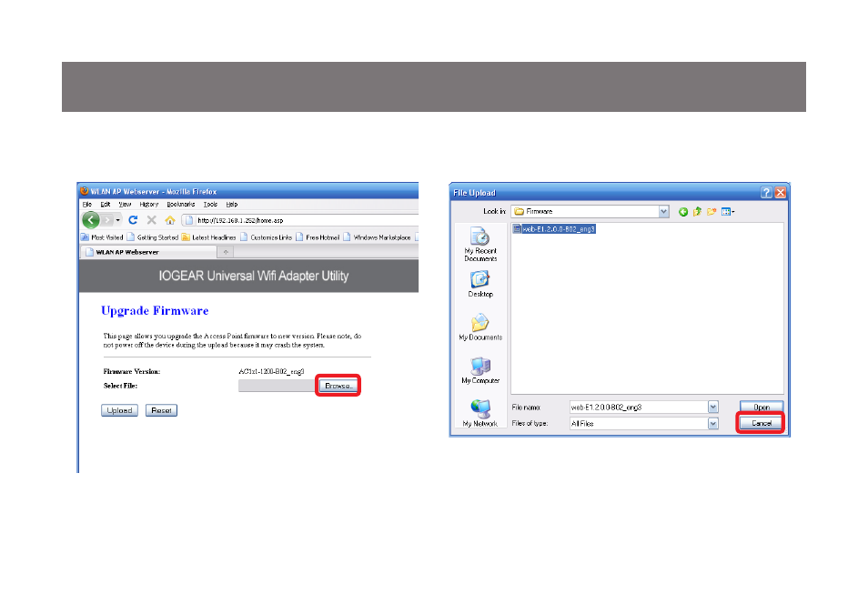
Task: Reload the page with the refresh icon
Action: (x=133, y=220)
